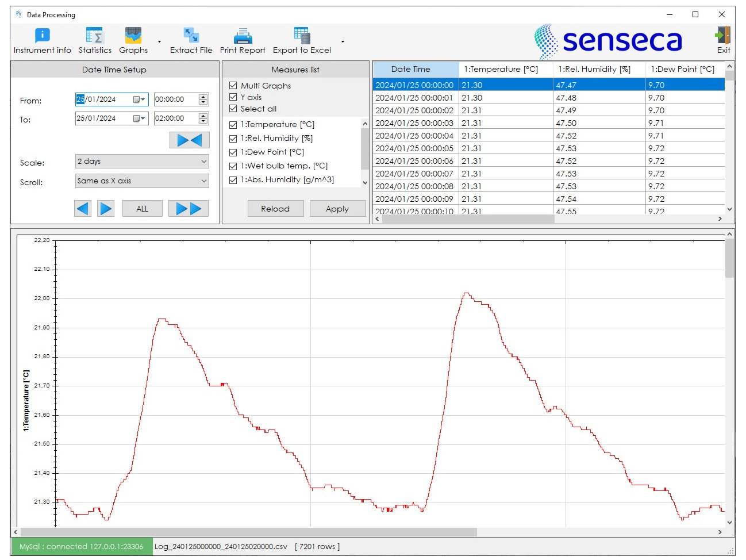Click the graph vertical scrollbar thumb

point(730,258)
